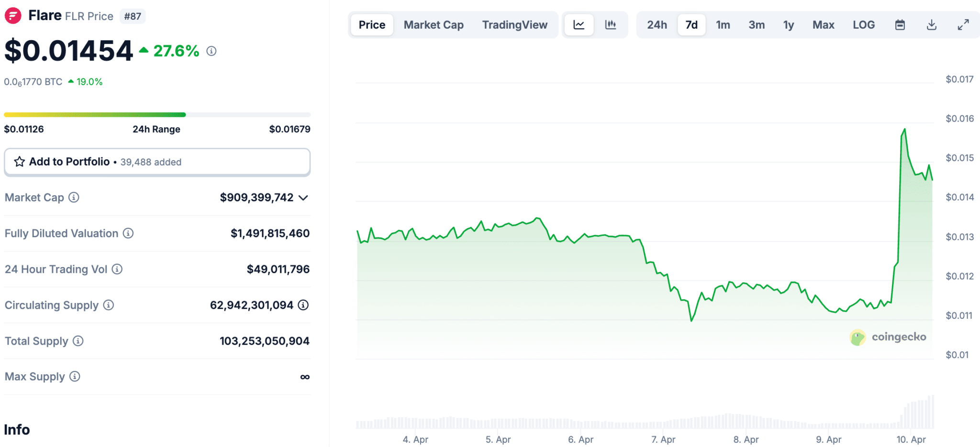The width and height of the screenshot is (980, 447).
Task: Switch chart to 24h view
Action: tap(656, 24)
